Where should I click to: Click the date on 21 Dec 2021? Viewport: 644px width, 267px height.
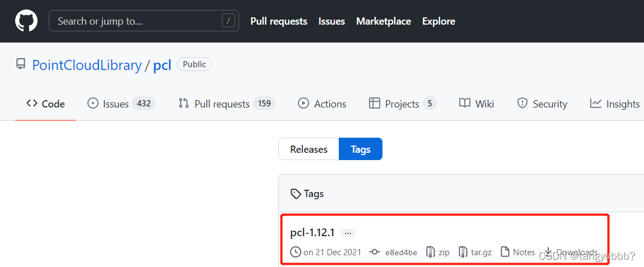332,252
